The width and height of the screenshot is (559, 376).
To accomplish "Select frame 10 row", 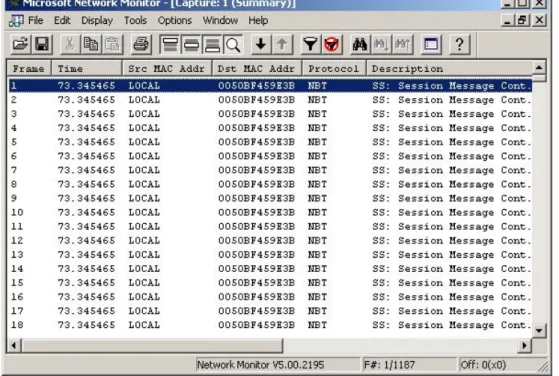I will tap(270, 212).
